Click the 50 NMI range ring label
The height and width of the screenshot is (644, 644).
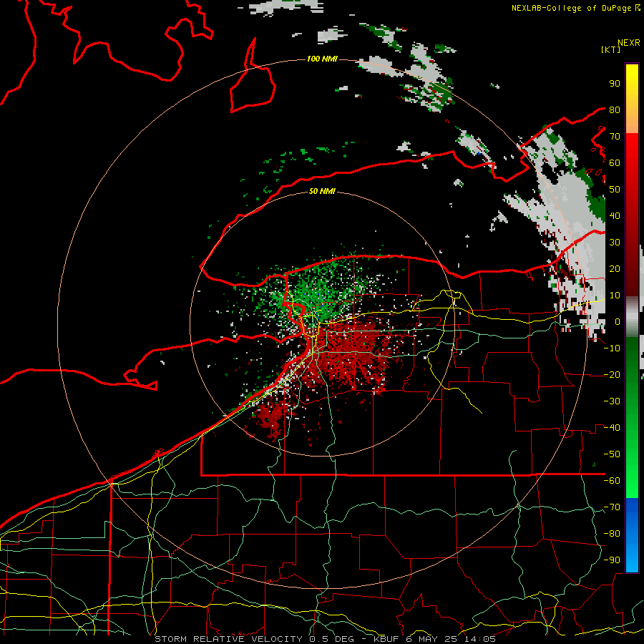point(322,191)
